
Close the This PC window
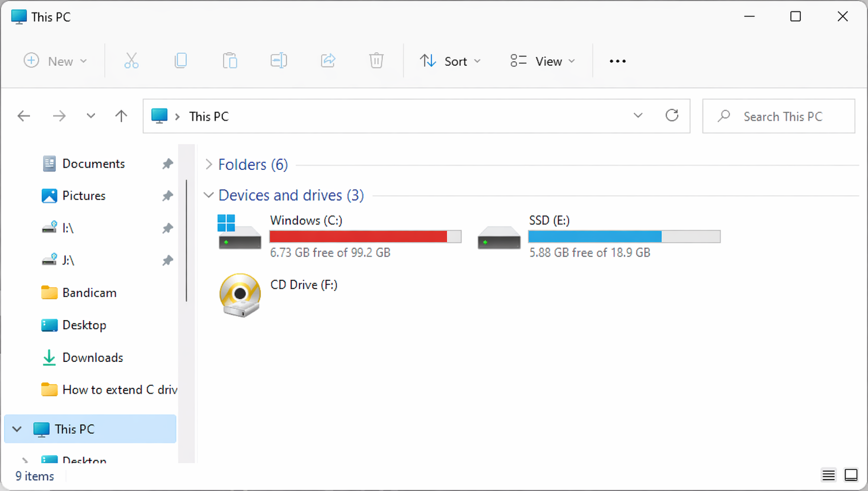point(843,16)
